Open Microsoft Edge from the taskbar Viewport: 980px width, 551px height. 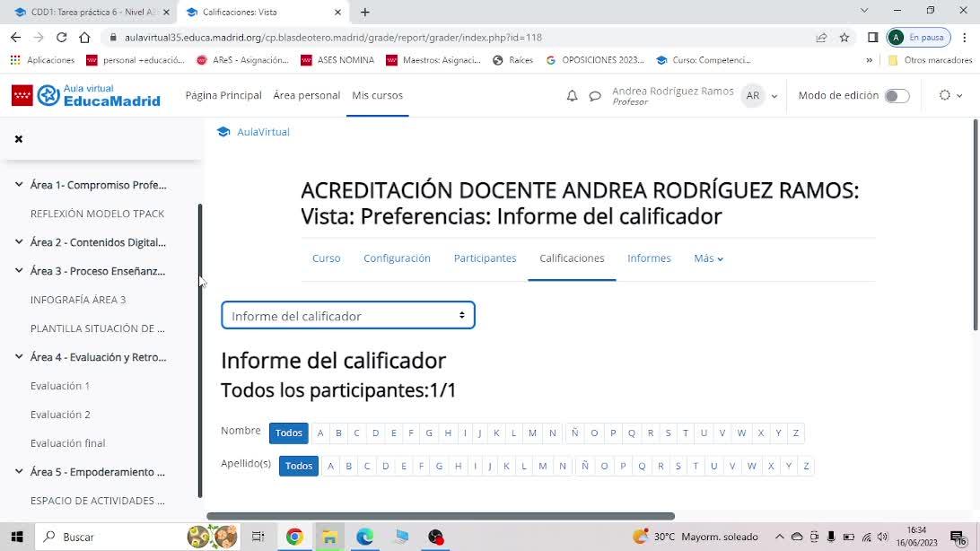364,537
